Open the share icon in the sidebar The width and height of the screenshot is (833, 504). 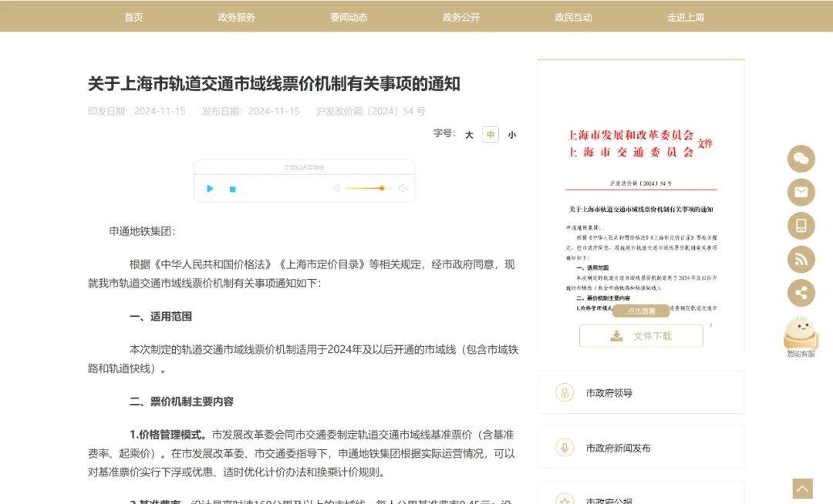click(801, 294)
